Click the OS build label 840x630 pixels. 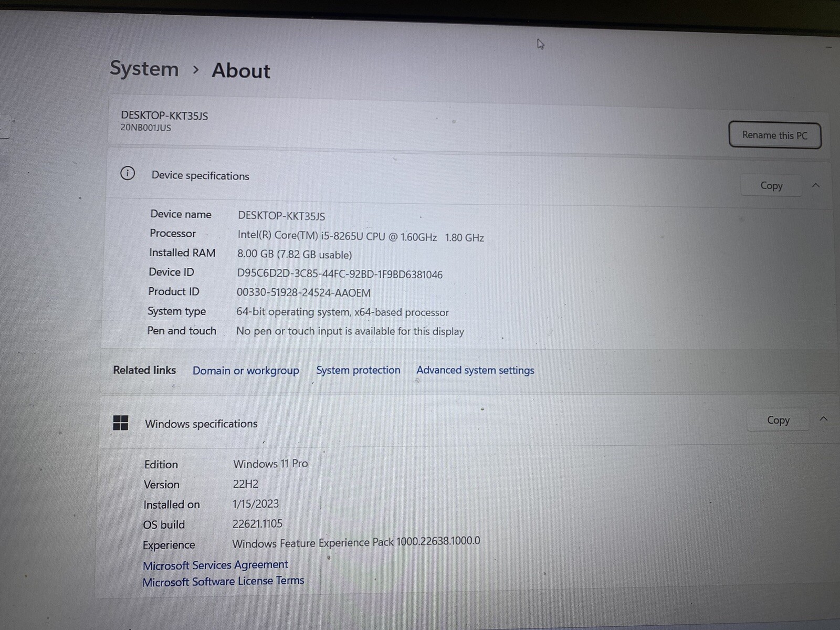coord(164,524)
